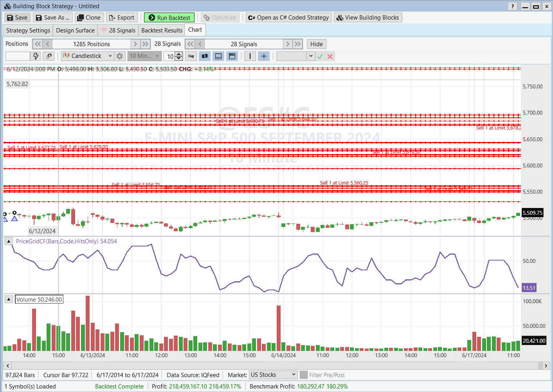Click the bar width value field

169,56
